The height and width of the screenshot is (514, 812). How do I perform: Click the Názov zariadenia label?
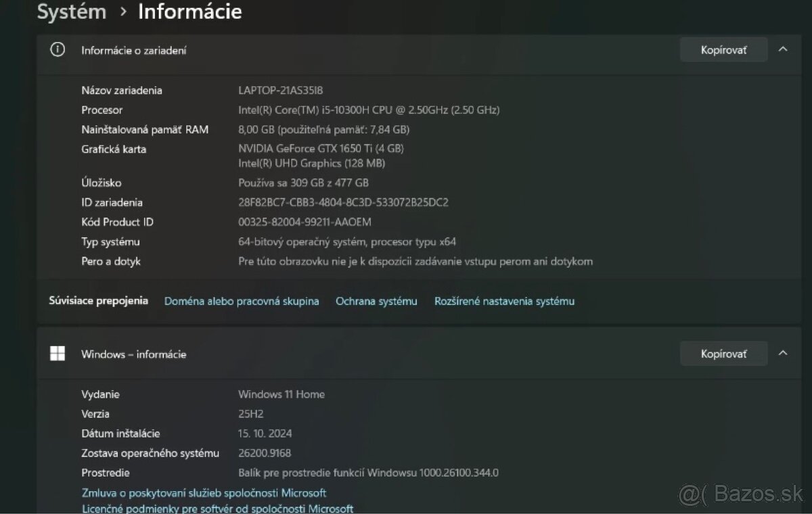[x=122, y=90]
